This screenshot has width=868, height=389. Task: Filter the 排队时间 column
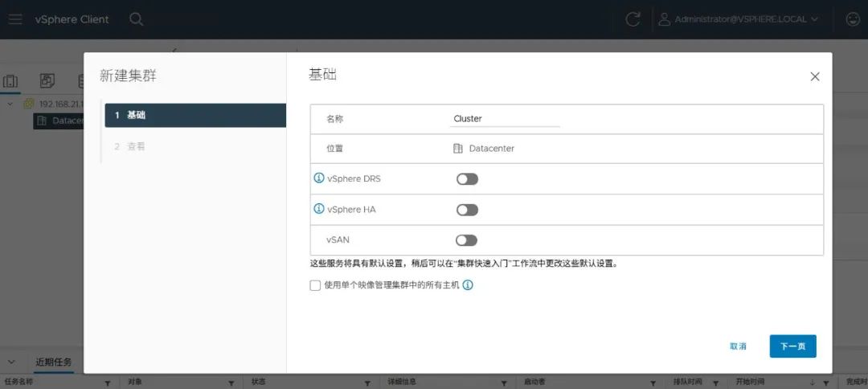pos(716,383)
